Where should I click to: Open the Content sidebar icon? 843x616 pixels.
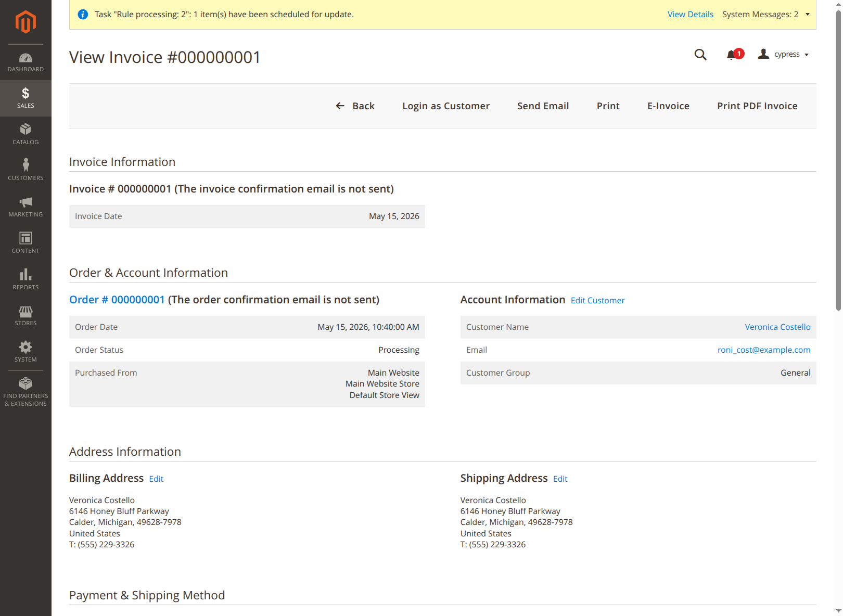(25, 238)
